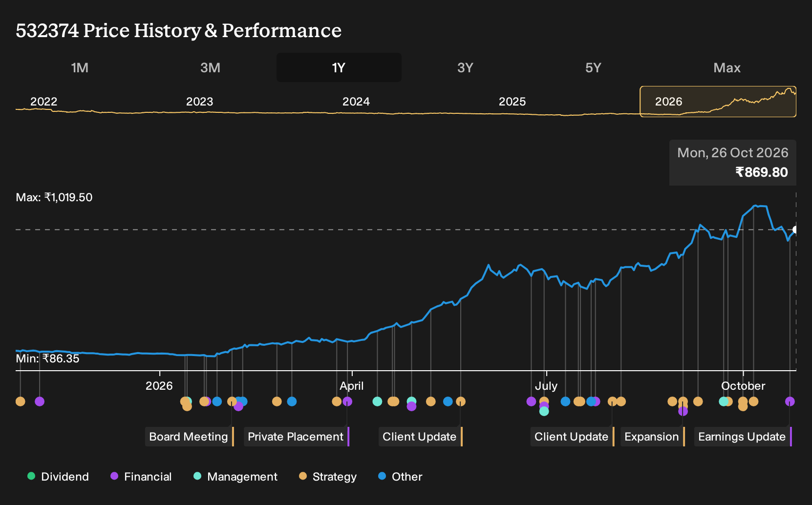This screenshot has height=505, width=812.
Task: Toggle the Strategy legend filter
Action: [328, 477]
